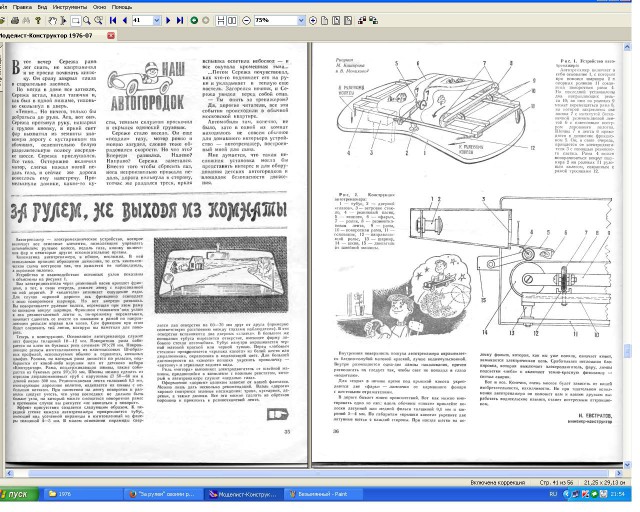Screen dimensions: 640x512
Task: Jump to the last page
Action: tap(180, 20)
